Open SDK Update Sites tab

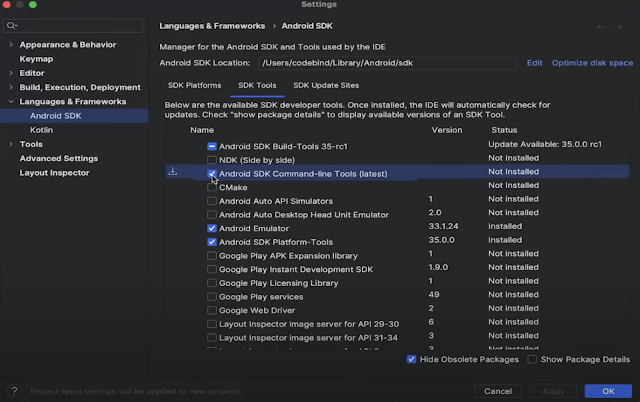326,86
